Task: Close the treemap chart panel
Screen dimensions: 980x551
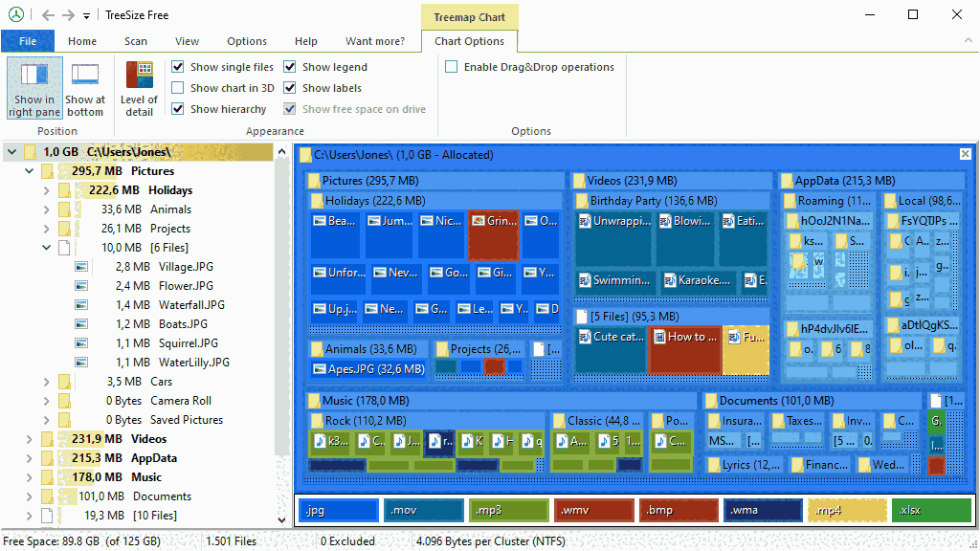Action: click(964, 153)
